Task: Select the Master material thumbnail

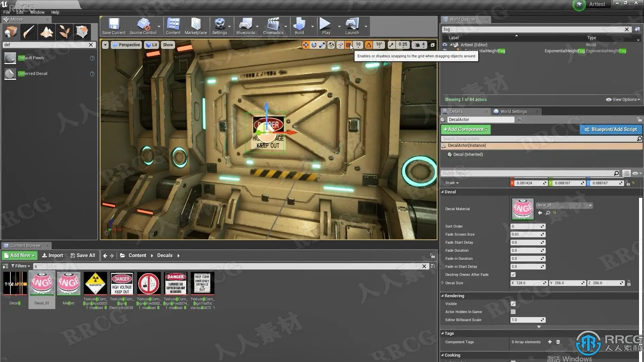Action: click(68, 284)
